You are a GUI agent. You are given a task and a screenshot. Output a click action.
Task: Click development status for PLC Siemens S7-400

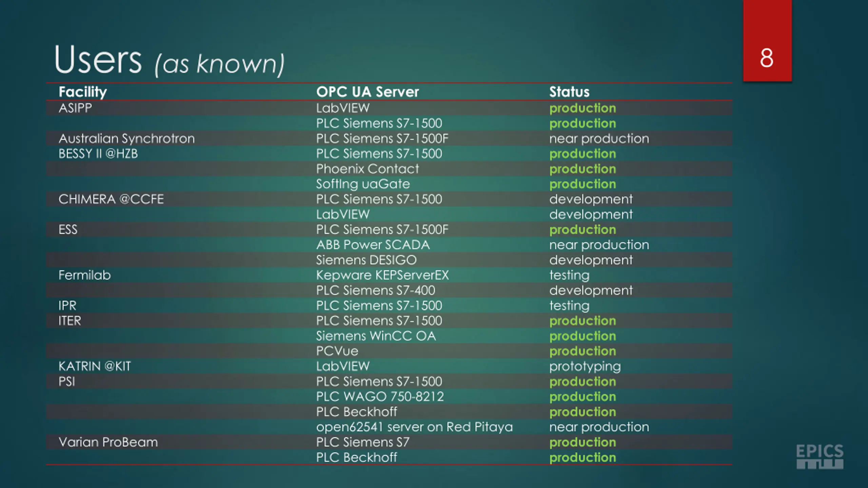pos(591,291)
